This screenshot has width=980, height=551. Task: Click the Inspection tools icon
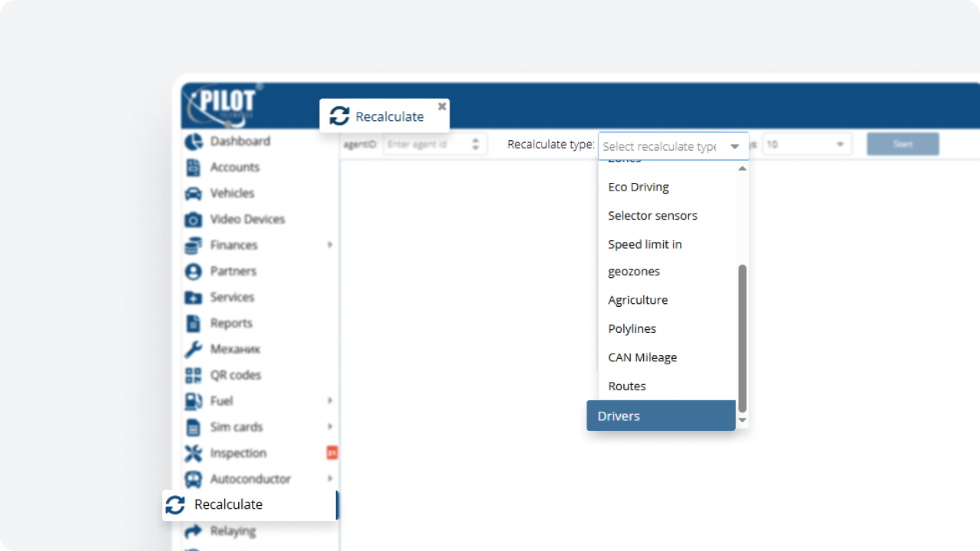[194, 454]
